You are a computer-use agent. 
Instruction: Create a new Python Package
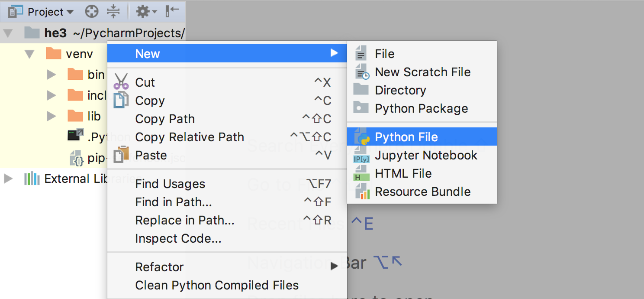(422, 108)
